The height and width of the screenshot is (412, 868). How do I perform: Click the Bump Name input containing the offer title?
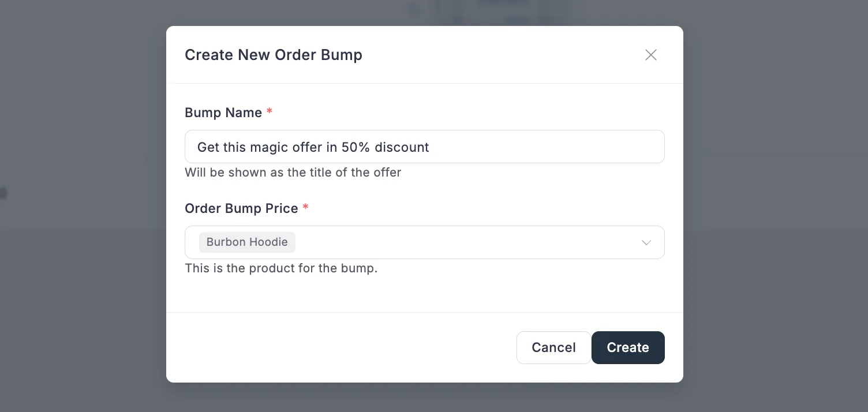[425, 147]
